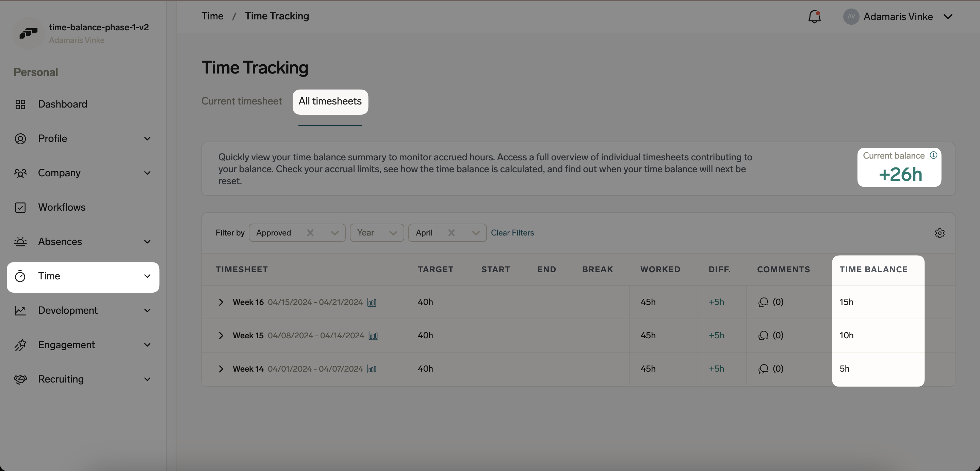Expand the Week 16 timesheet row
Screen dimensions: 980x471
221,302
